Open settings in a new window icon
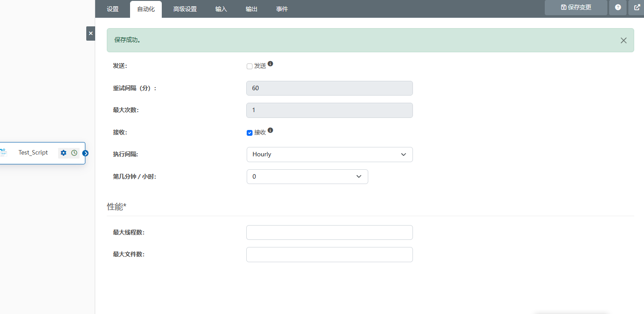The height and width of the screenshot is (314, 644). click(637, 8)
